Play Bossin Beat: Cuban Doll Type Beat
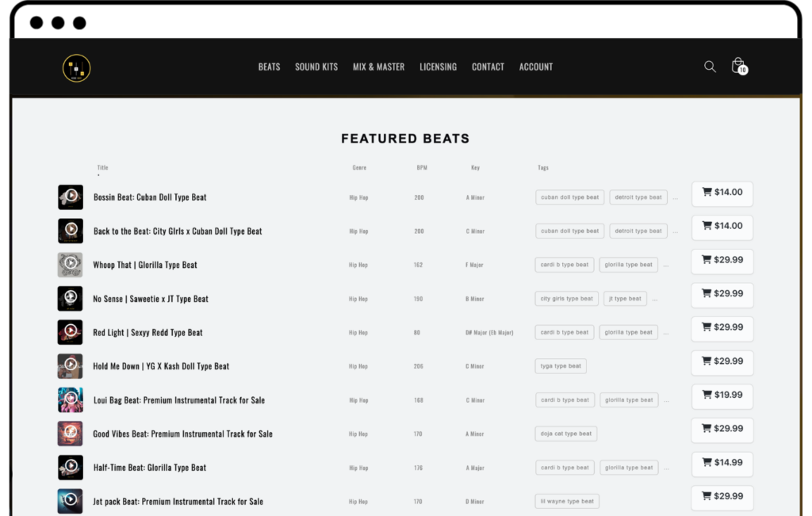 [x=71, y=197]
